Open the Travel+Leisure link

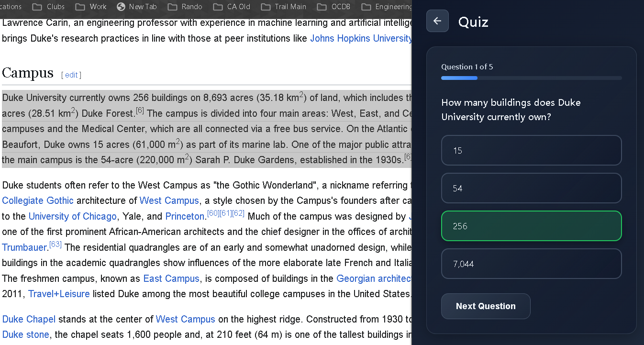click(x=59, y=294)
